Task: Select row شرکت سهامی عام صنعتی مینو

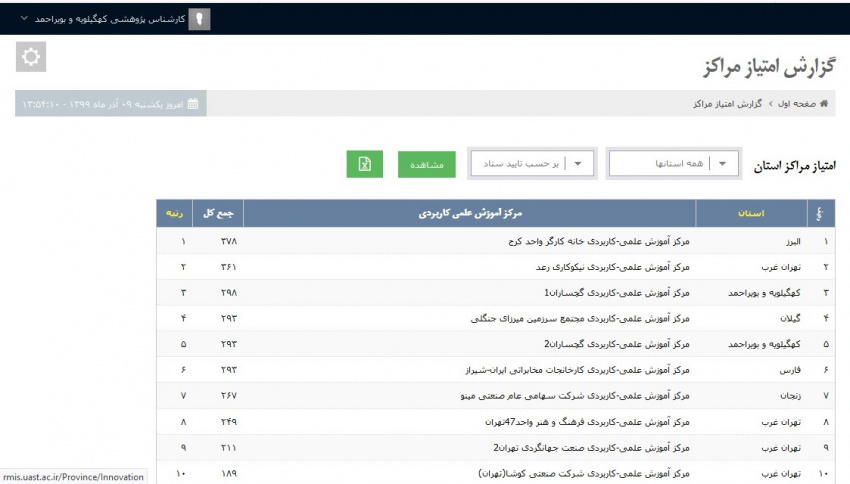Action: (x=495, y=396)
